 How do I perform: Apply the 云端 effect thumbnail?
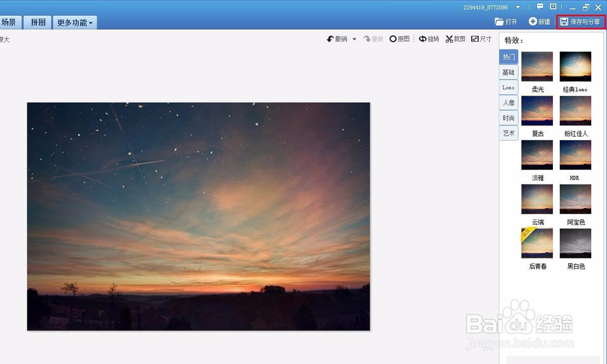pos(537,199)
